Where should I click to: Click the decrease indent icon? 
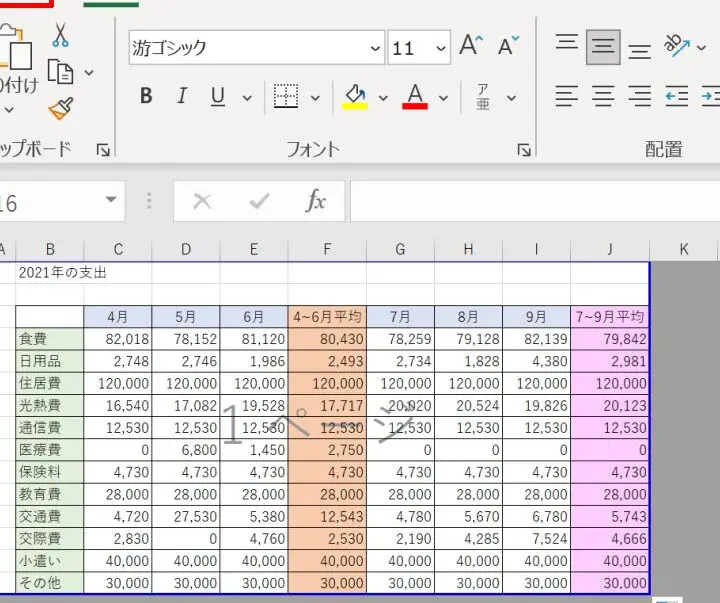tap(677, 97)
